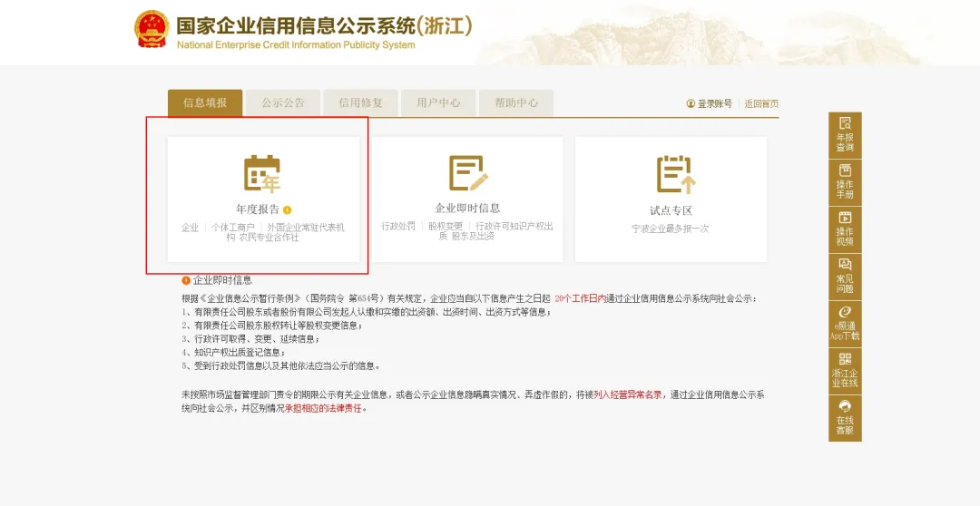This screenshot has width=980, height=506.
Task: Click the red 列入经营异常名录 text
Action: coord(628,394)
